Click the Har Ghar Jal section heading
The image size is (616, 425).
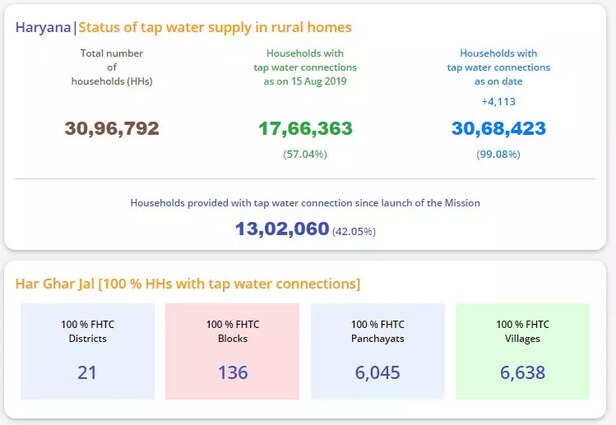[x=188, y=284]
